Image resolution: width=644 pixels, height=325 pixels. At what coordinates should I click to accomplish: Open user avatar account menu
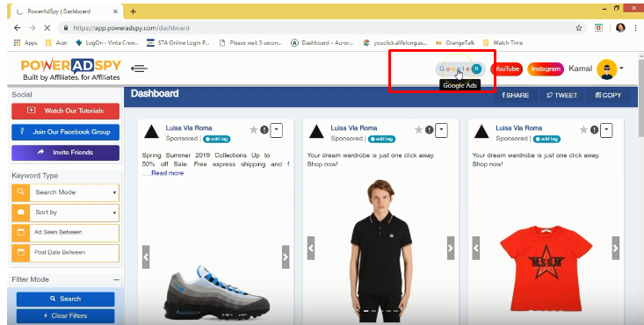pyautogui.click(x=611, y=69)
